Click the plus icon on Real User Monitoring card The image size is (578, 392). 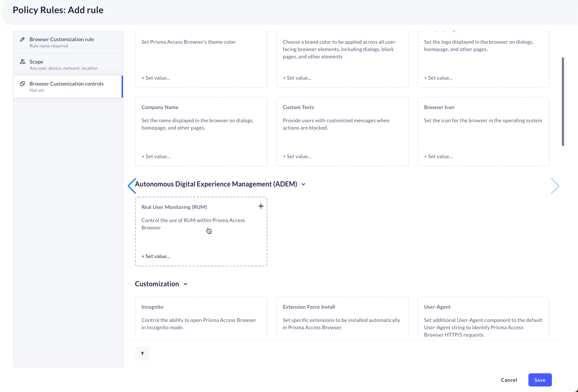(261, 206)
